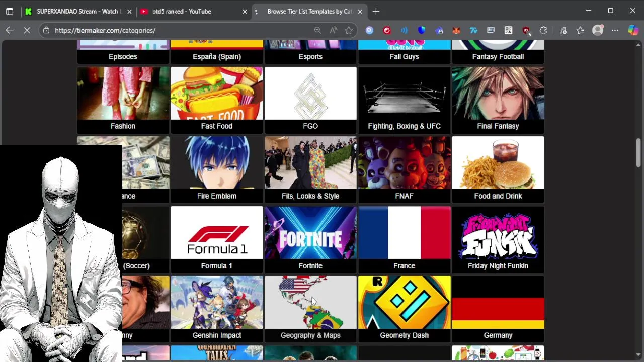Viewport: 644px width, 362px height.
Task: Open the Germany flag category
Action: point(498,309)
